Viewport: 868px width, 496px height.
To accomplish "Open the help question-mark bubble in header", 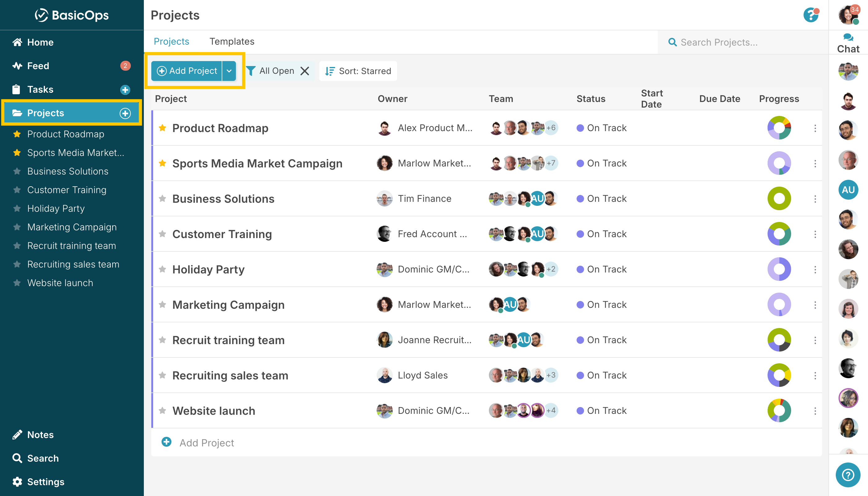I will 810,15.
